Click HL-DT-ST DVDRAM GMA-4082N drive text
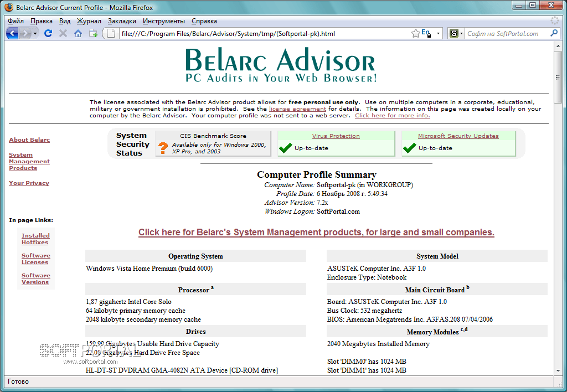The height and width of the screenshot is (392, 567). click(x=182, y=370)
